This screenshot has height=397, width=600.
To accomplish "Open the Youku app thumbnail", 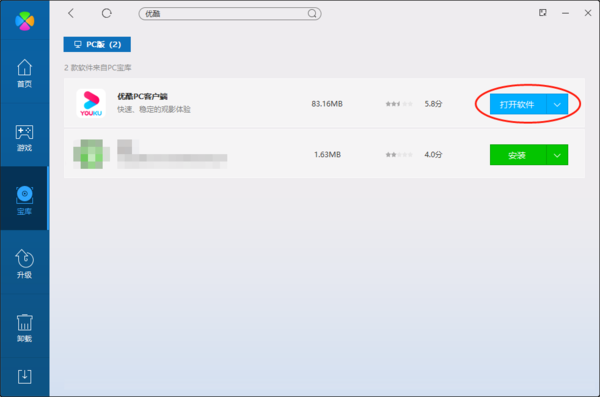I will (x=91, y=103).
